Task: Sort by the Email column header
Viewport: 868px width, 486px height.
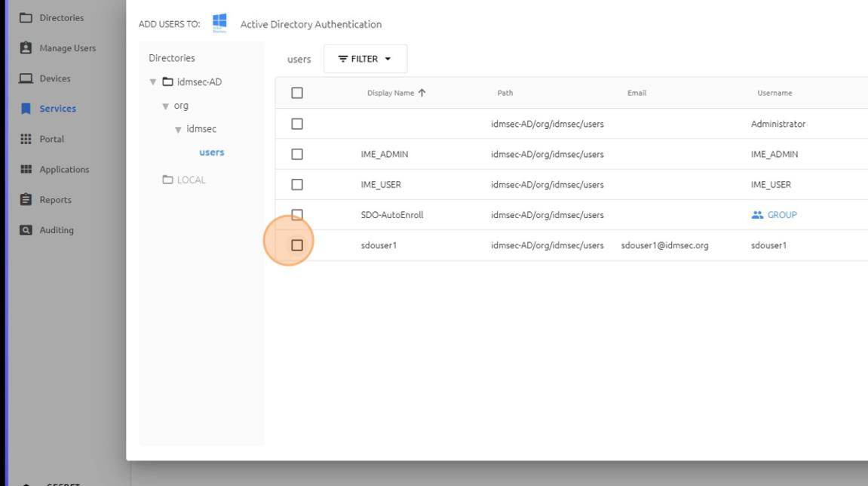Action: coord(636,93)
